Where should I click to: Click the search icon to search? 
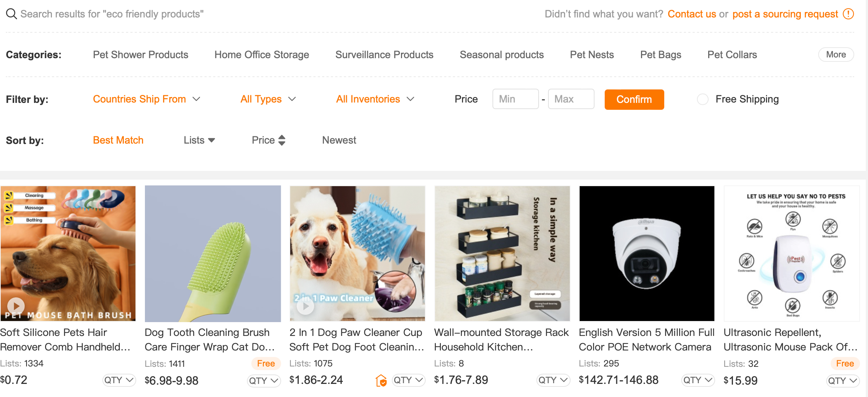[x=10, y=14]
